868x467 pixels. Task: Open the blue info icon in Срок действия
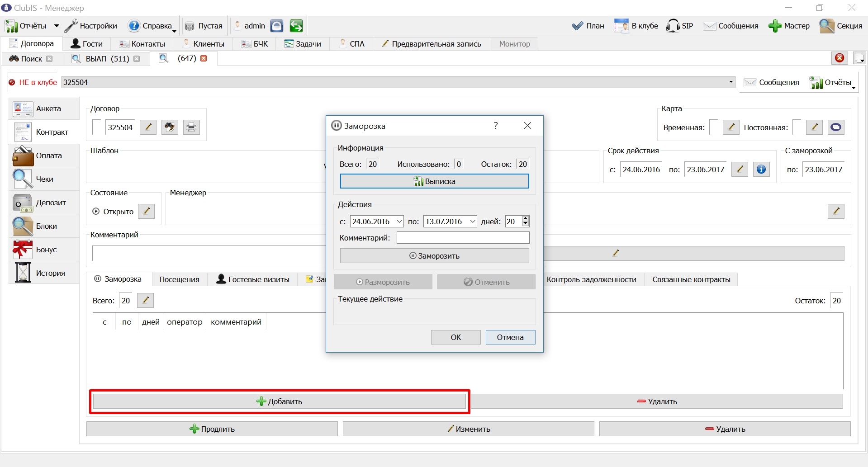point(761,170)
